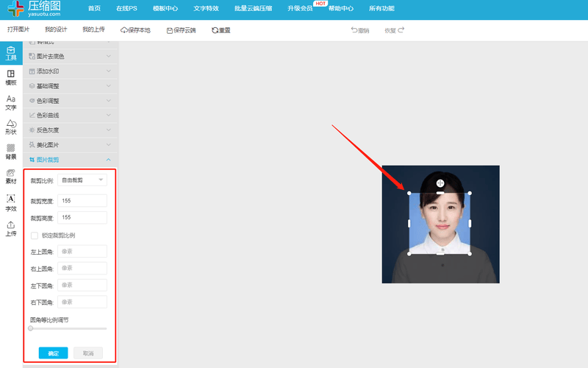Expand the 基础调整 section
Image resolution: width=588 pixels, height=368 pixels.
click(71, 86)
